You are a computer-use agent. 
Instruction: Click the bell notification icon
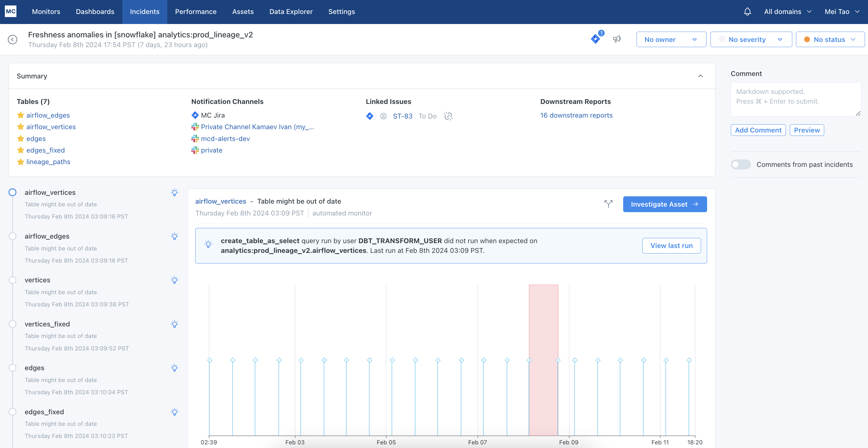747,12
